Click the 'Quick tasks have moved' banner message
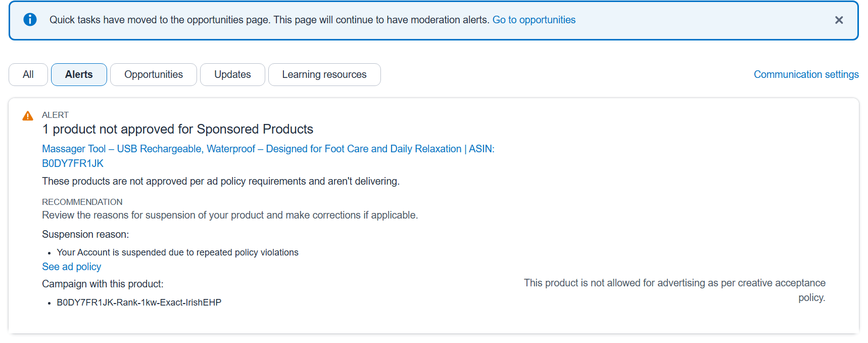868x343 pixels. point(269,20)
